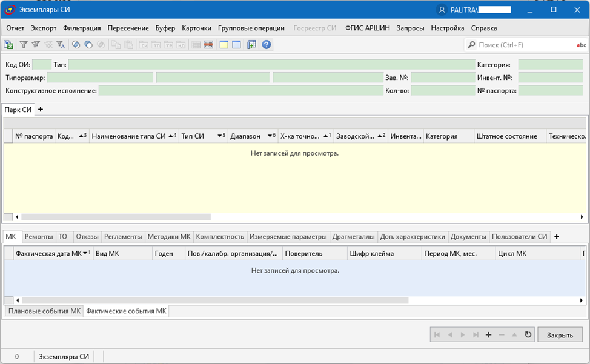Screen dimensions: 590x364
Task: Click the yellow window panel icon
Action: (x=224, y=45)
